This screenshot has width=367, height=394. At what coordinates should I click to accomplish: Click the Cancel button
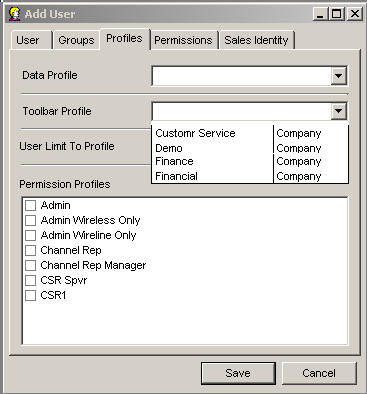(319, 373)
